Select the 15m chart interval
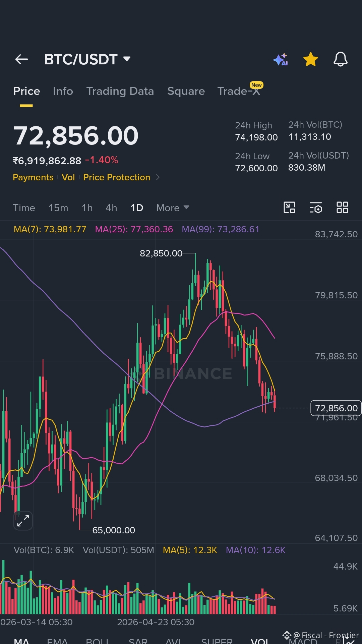 (58, 208)
